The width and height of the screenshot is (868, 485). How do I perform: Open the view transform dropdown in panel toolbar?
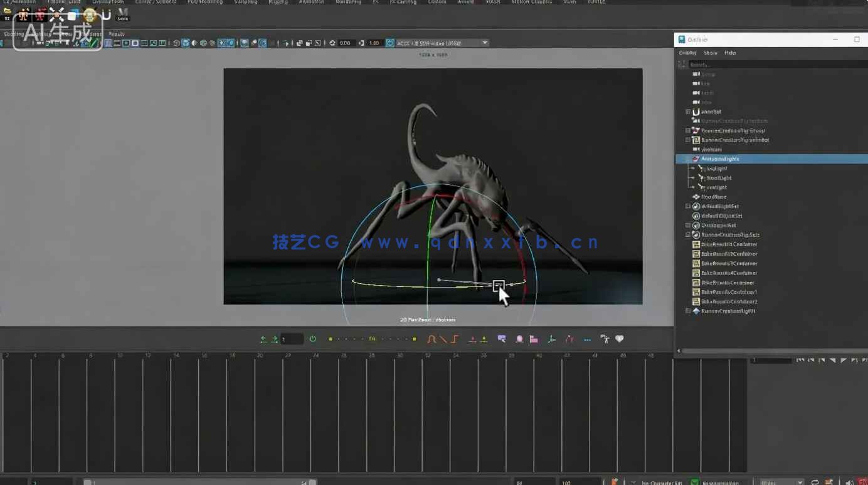pos(485,43)
